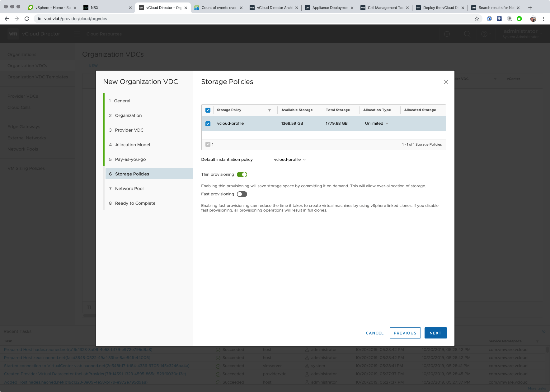Bookmark this page with the star icon

click(x=477, y=19)
